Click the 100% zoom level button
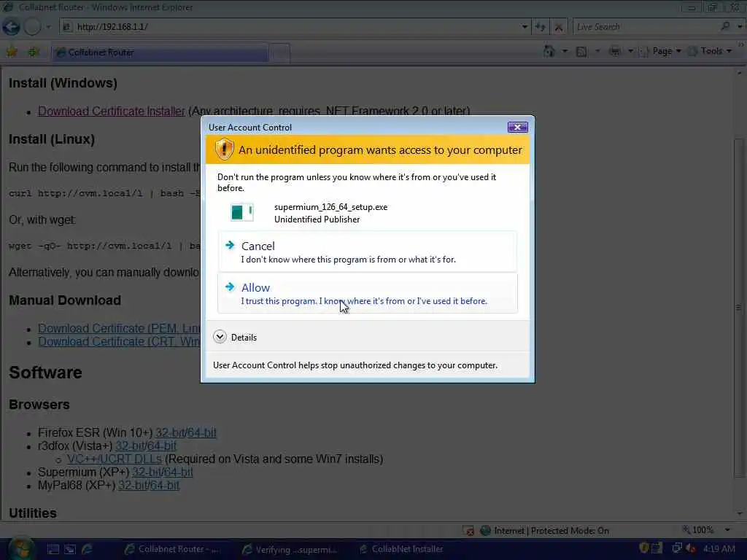This screenshot has height=560, width=747. [698, 530]
